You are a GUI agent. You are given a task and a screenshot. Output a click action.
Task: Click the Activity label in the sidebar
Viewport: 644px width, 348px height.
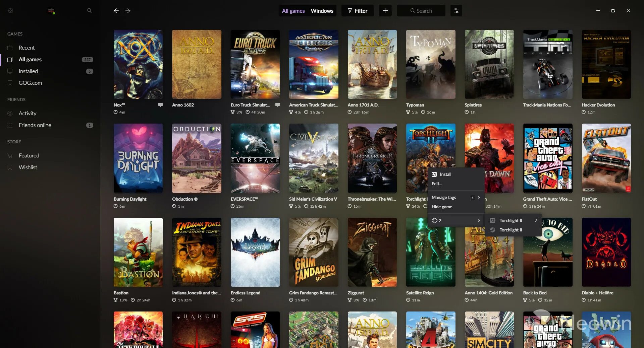tap(28, 113)
